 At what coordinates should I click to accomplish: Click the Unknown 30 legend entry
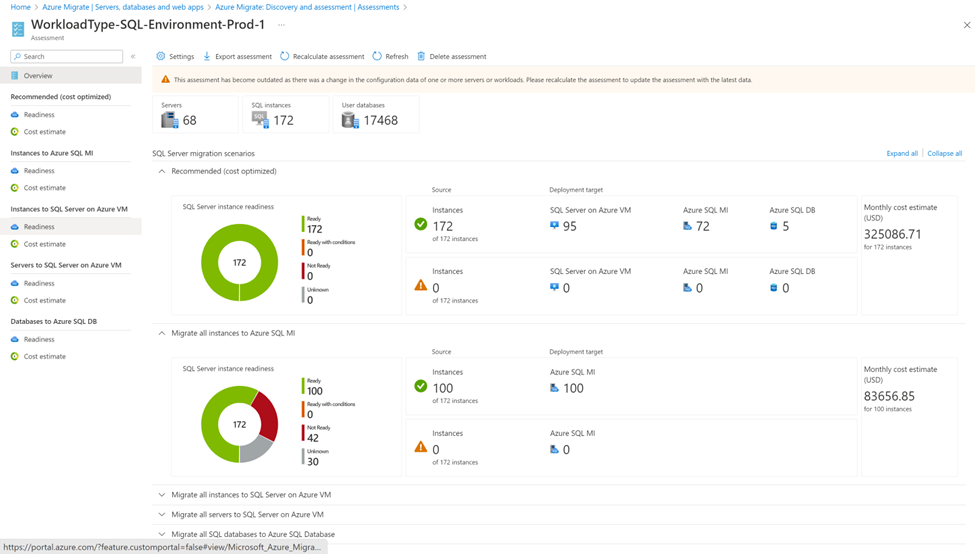pos(316,458)
